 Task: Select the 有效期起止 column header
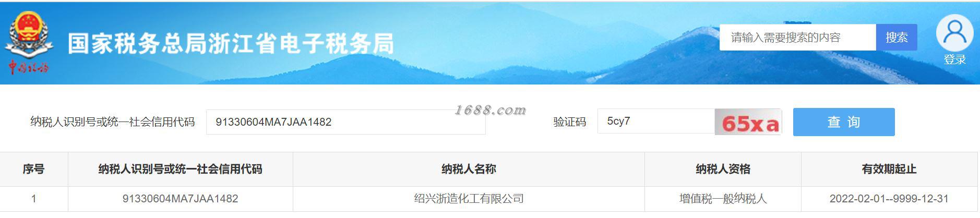pyautogui.click(x=889, y=169)
